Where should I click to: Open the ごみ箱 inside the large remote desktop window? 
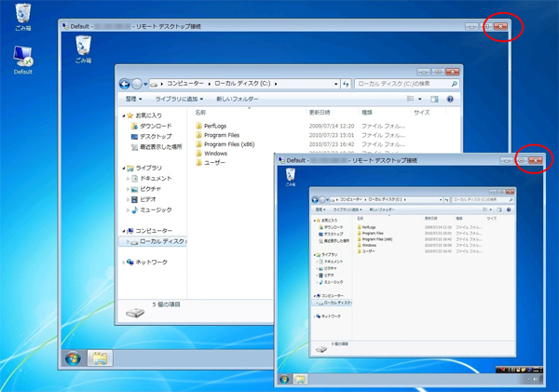83,49
